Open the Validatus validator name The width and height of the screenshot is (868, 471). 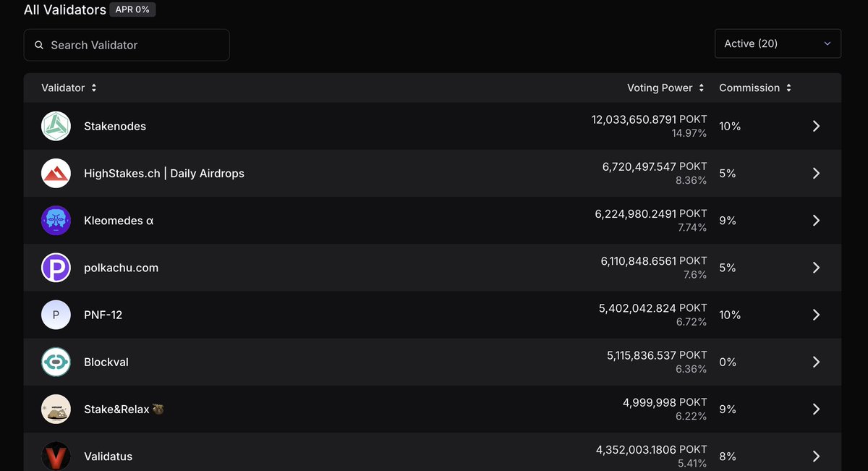click(x=108, y=456)
